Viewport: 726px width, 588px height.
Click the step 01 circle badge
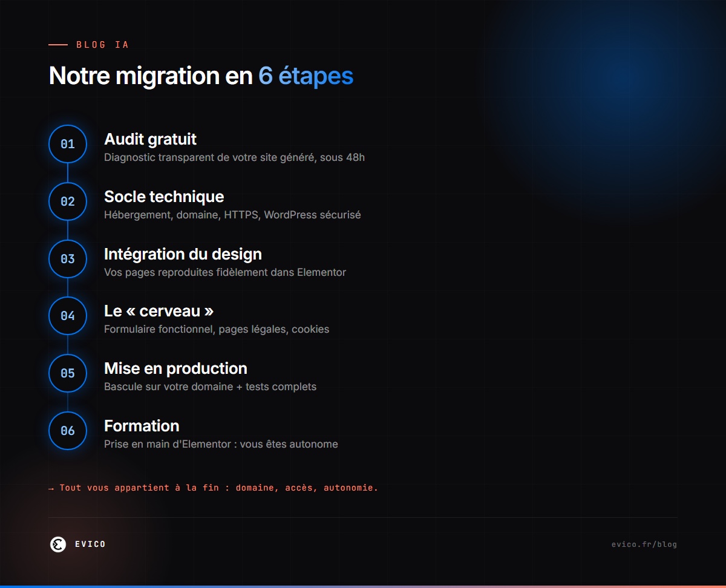click(x=68, y=144)
